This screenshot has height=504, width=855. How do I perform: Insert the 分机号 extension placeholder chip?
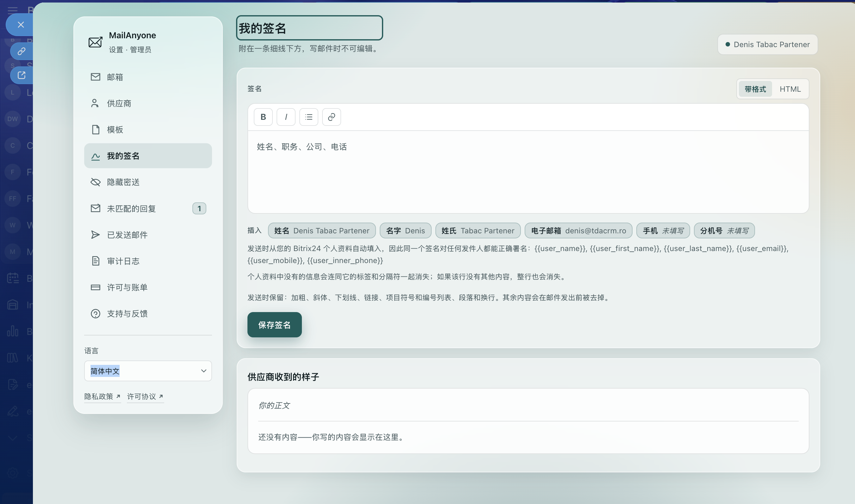[x=724, y=230]
